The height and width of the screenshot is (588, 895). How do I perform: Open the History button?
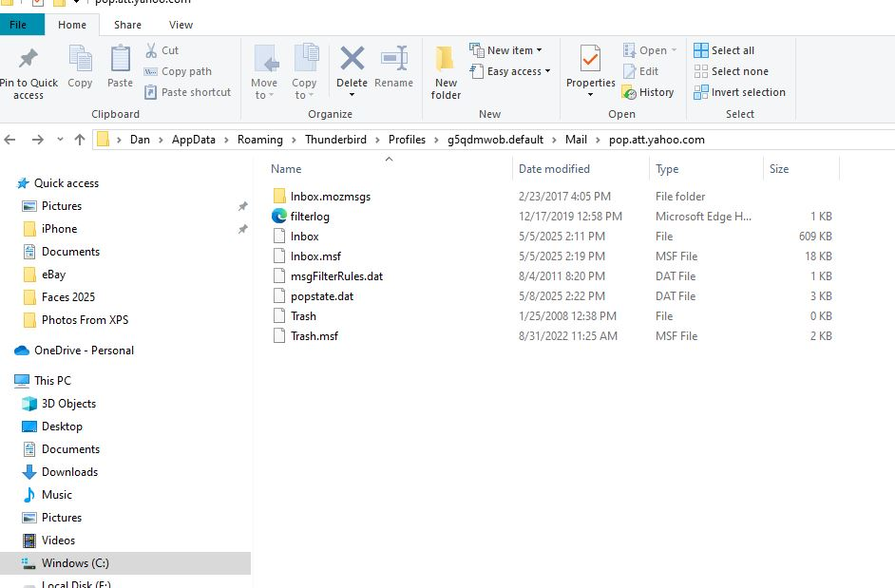(648, 92)
